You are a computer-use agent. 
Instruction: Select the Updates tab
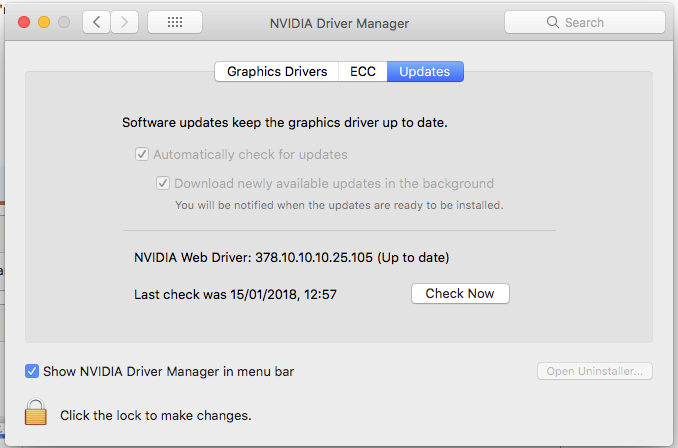[x=425, y=71]
